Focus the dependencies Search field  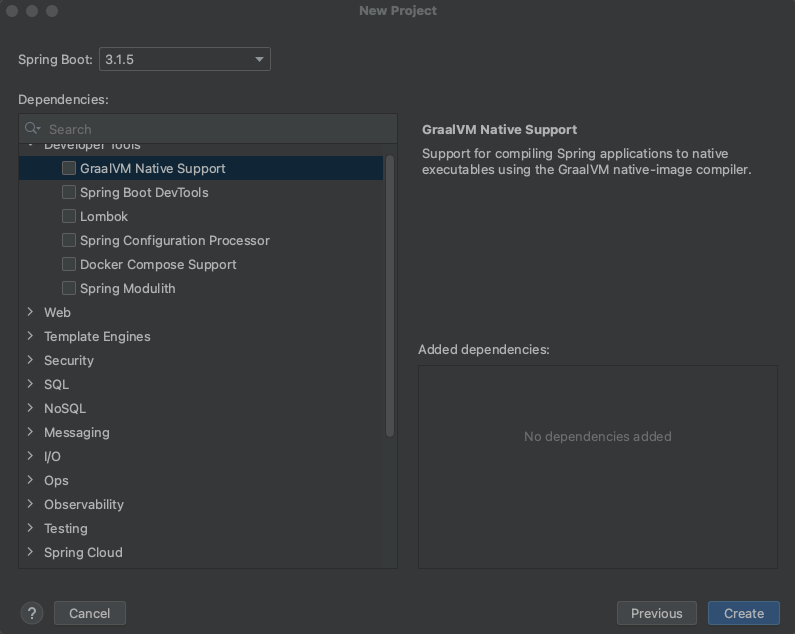click(x=208, y=129)
